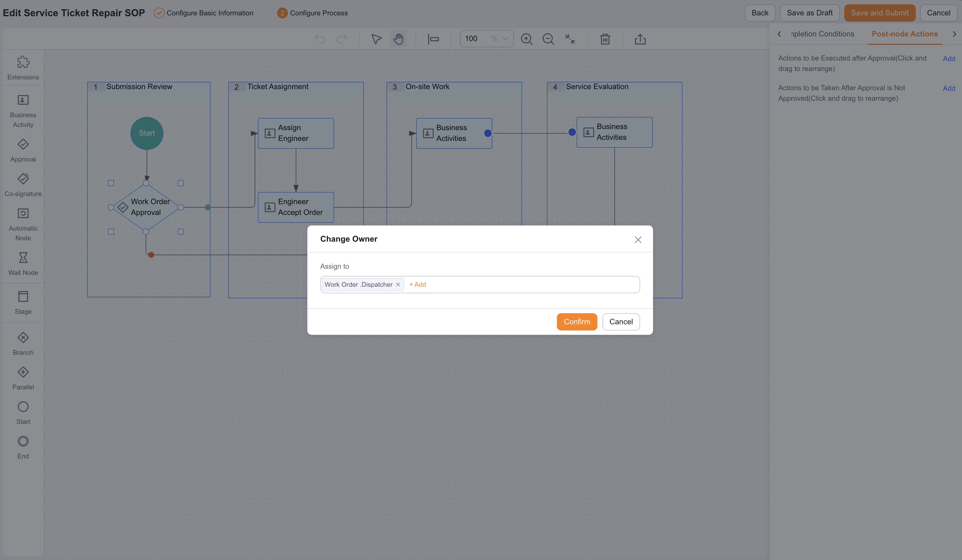Click the Back button in header
This screenshot has height=560, width=962.
(760, 13)
